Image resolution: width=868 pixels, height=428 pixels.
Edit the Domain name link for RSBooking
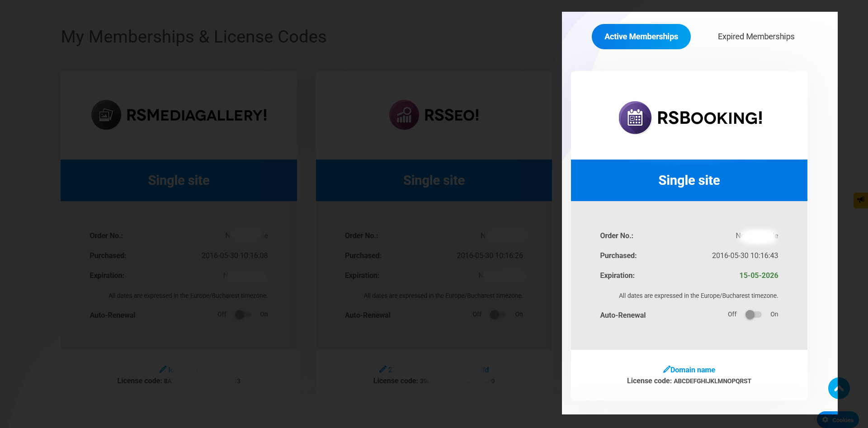pos(693,370)
